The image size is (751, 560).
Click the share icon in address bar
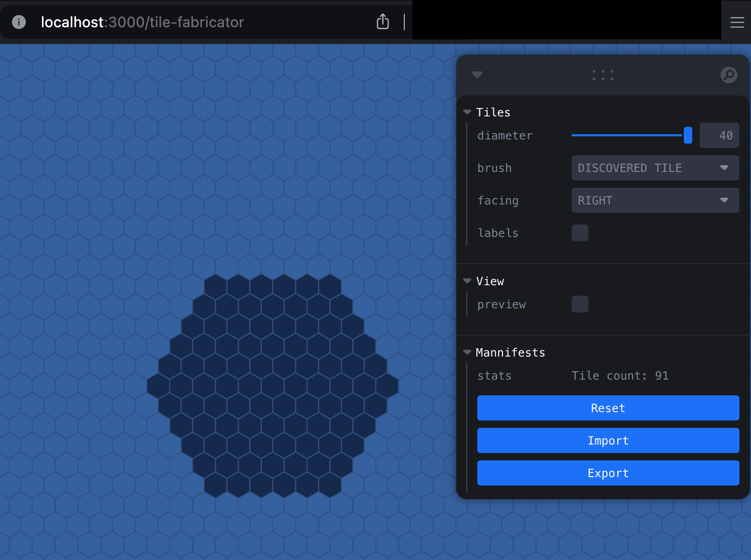pos(383,22)
